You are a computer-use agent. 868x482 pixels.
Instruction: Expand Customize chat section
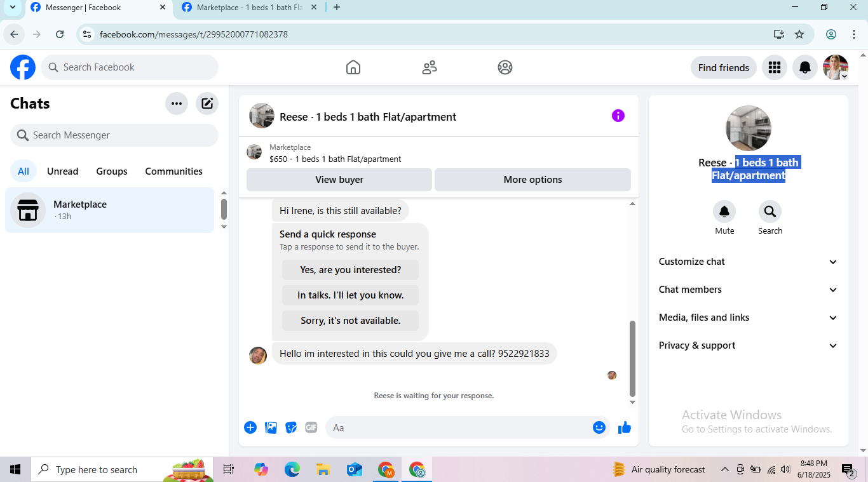tap(749, 262)
